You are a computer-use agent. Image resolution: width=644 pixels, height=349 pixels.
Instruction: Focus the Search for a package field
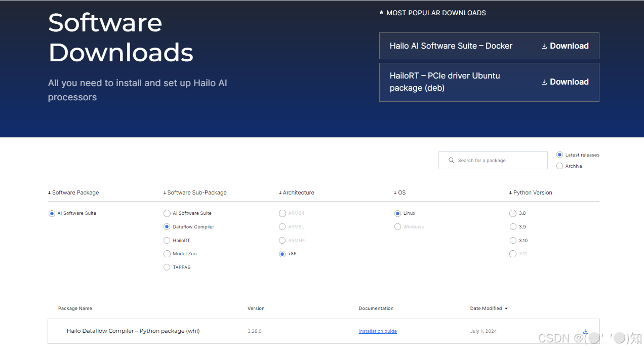[x=493, y=161]
